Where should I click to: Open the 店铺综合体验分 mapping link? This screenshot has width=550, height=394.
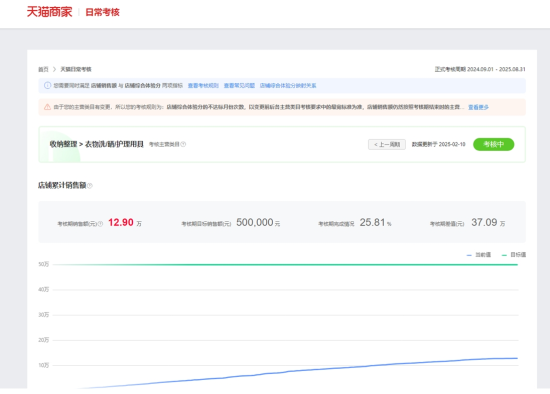[x=288, y=85]
